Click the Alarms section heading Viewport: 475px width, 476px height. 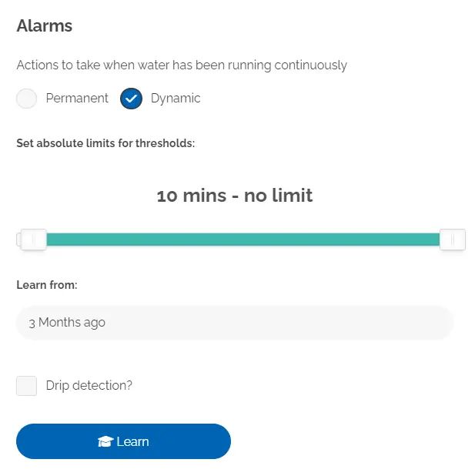click(45, 25)
